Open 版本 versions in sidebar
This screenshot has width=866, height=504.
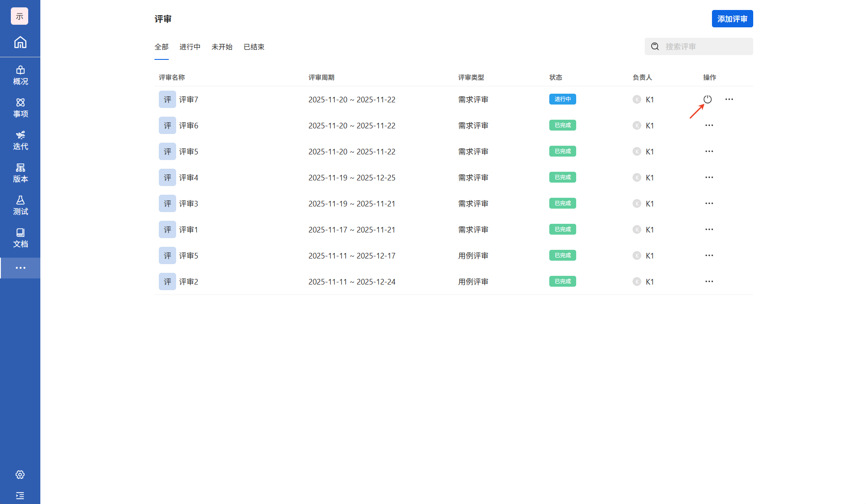(x=20, y=173)
